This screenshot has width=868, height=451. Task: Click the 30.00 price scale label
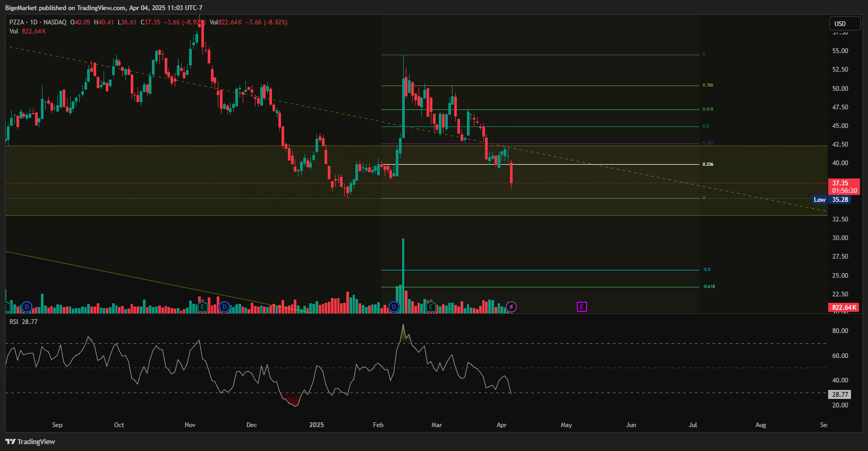point(840,238)
